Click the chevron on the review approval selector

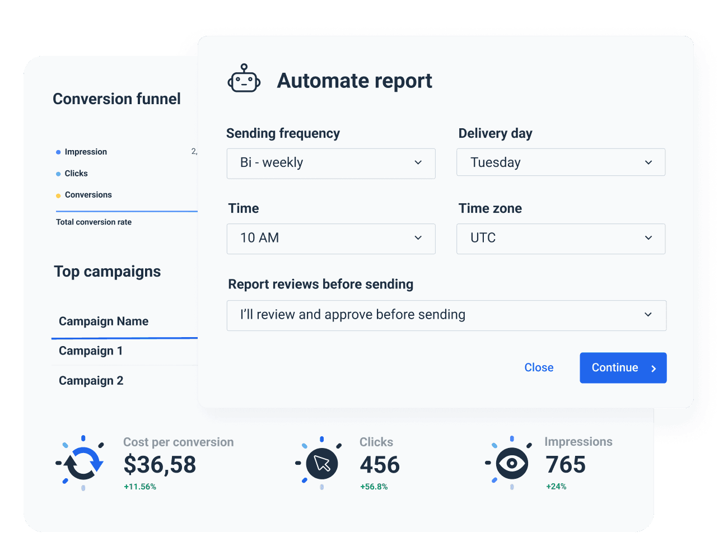coord(648,315)
